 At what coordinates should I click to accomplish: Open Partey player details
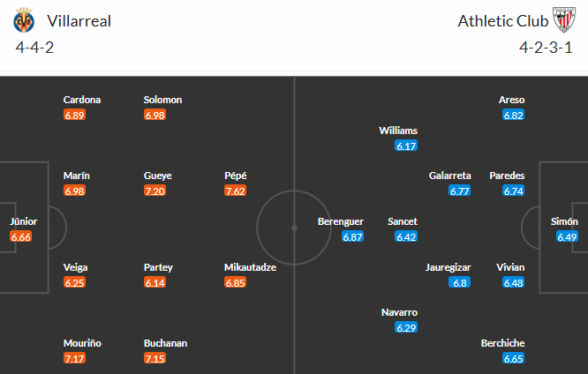(158, 267)
